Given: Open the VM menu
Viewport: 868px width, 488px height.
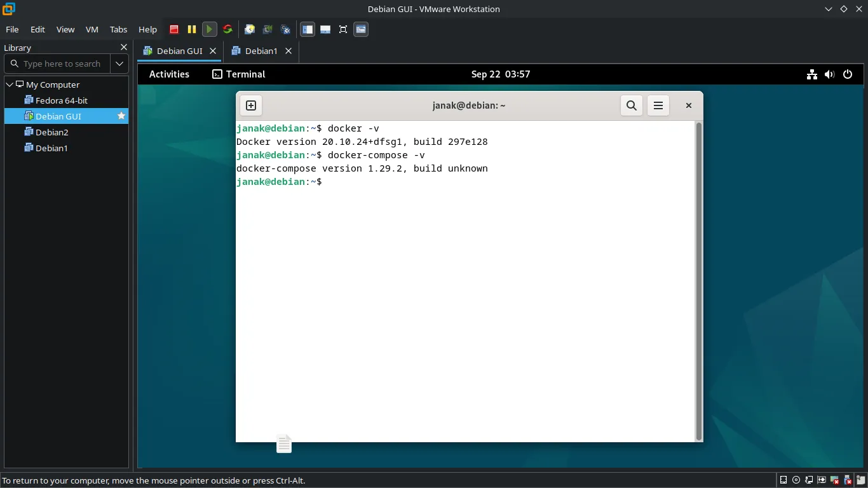Looking at the screenshot, I should point(92,29).
